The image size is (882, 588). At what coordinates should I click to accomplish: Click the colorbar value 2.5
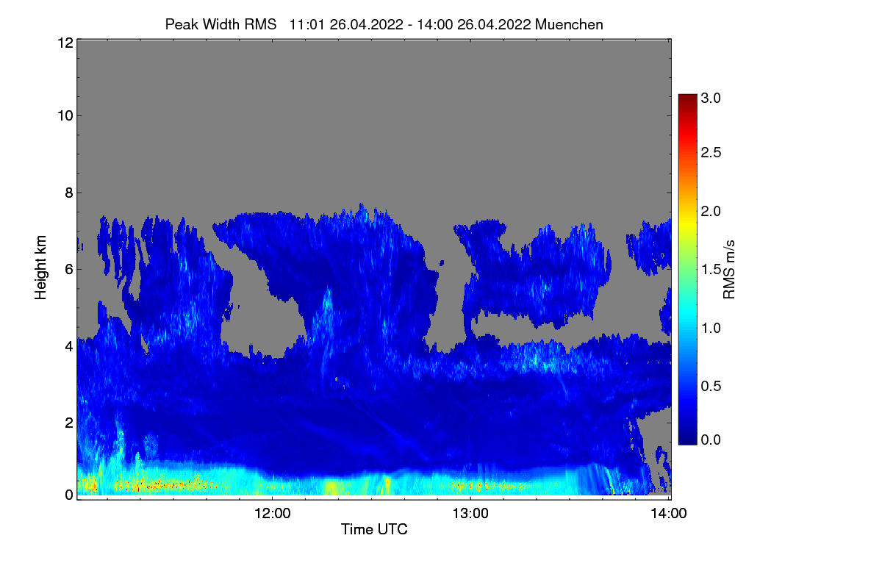(711, 153)
